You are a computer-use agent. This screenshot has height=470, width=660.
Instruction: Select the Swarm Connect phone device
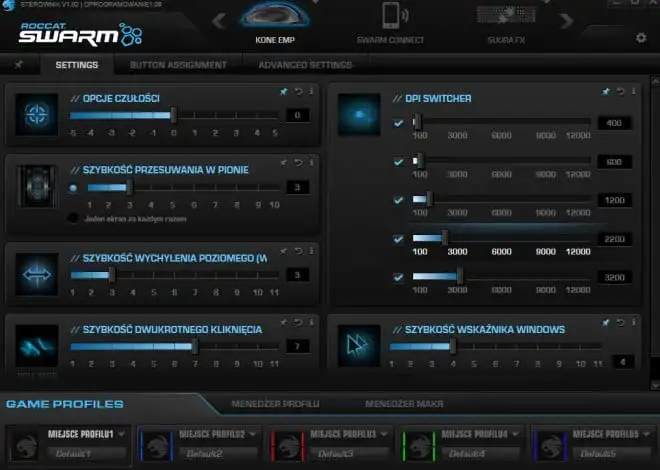[390, 24]
